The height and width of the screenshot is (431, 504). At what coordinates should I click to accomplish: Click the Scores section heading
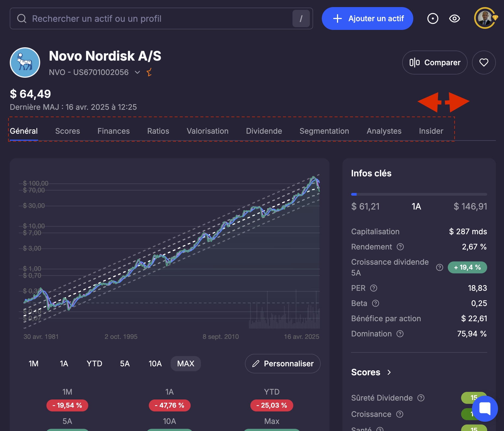coord(366,372)
